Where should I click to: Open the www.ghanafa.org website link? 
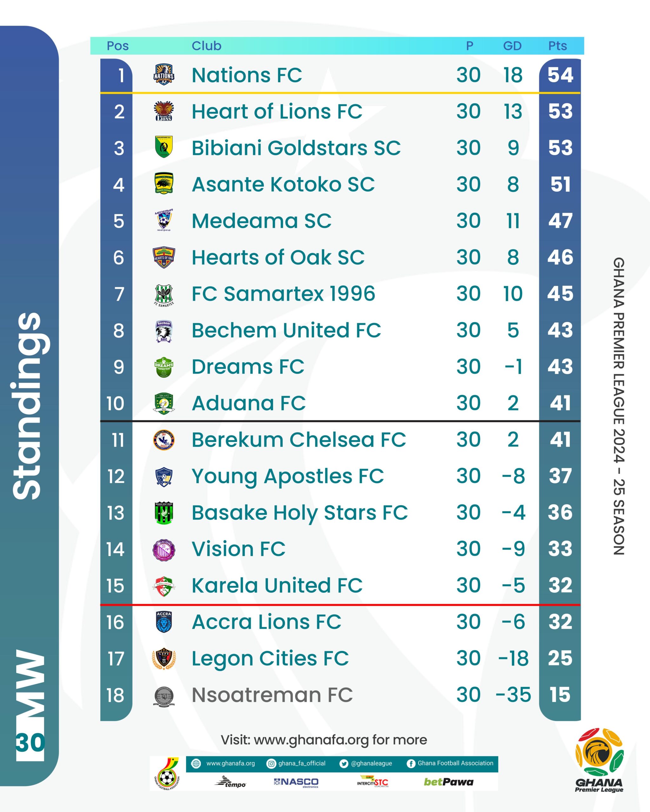[x=230, y=763]
